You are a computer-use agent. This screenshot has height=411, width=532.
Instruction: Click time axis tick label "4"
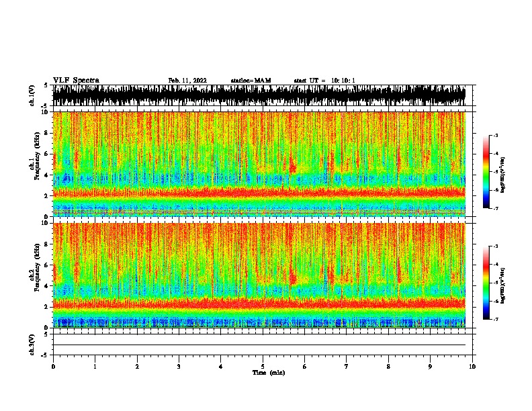tap(221, 367)
